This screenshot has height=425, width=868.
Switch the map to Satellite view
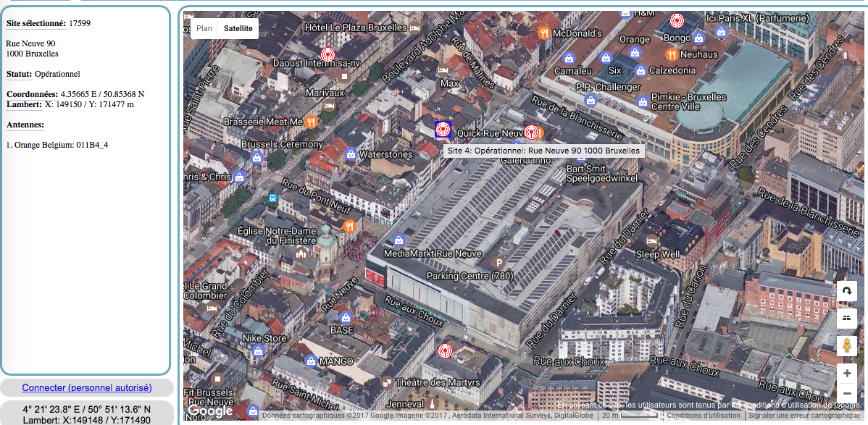point(238,28)
